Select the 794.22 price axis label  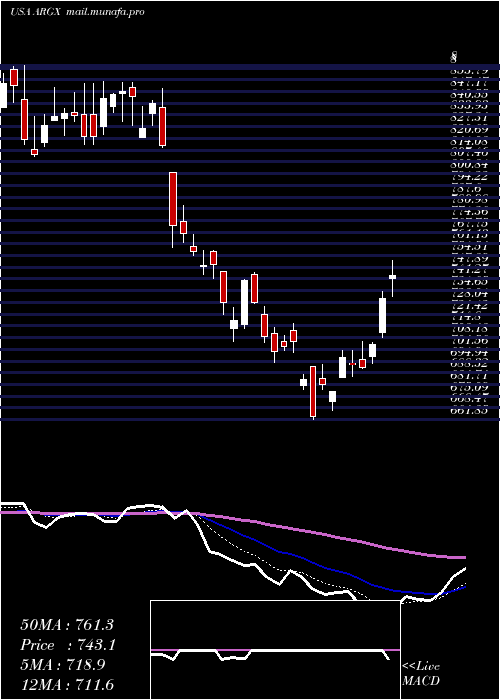click(x=468, y=177)
